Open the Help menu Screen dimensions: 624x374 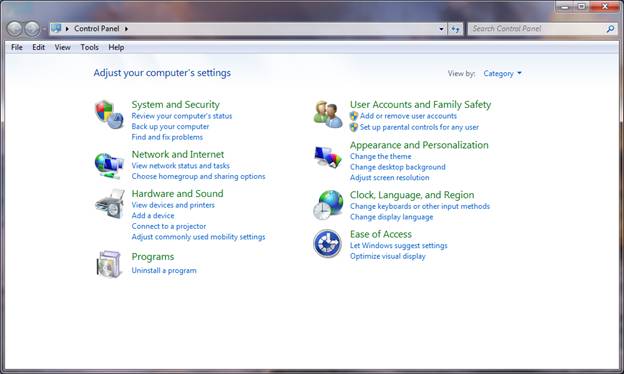click(x=116, y=47)
